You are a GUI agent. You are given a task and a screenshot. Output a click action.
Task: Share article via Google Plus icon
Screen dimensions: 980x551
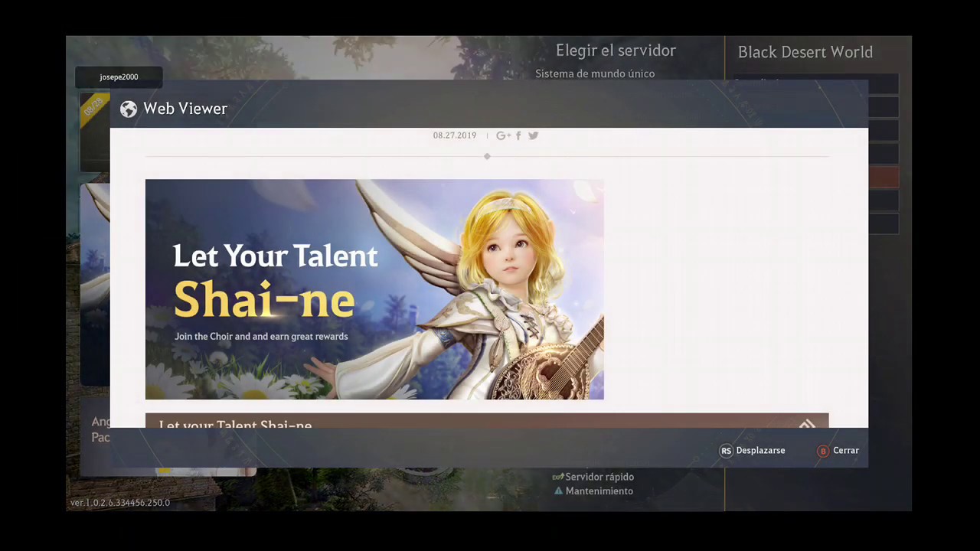coord(503,135)
